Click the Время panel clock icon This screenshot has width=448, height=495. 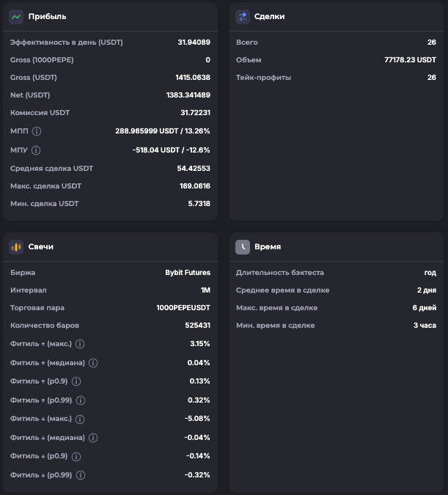242,247
